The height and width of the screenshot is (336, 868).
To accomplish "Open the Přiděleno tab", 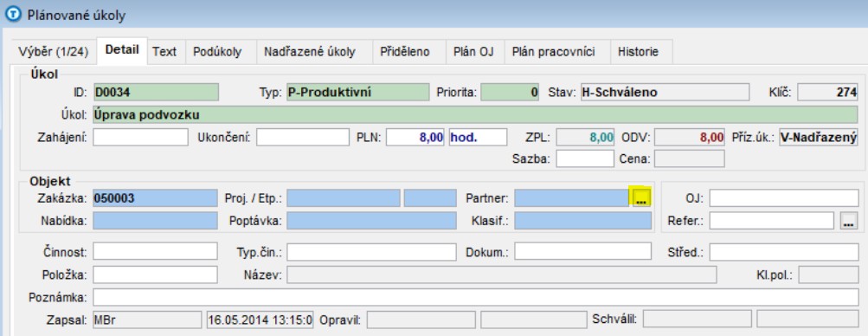I will pos(405,52).
